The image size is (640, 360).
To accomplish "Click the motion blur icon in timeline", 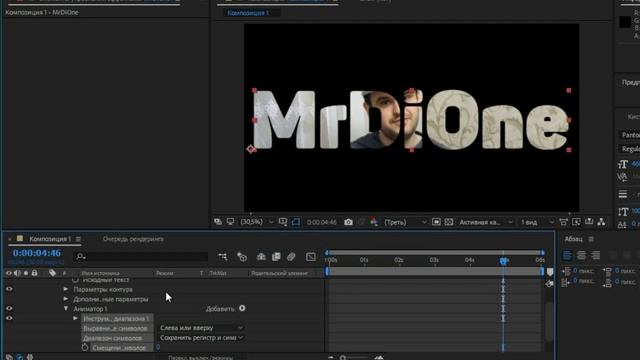I will point(291,257).
